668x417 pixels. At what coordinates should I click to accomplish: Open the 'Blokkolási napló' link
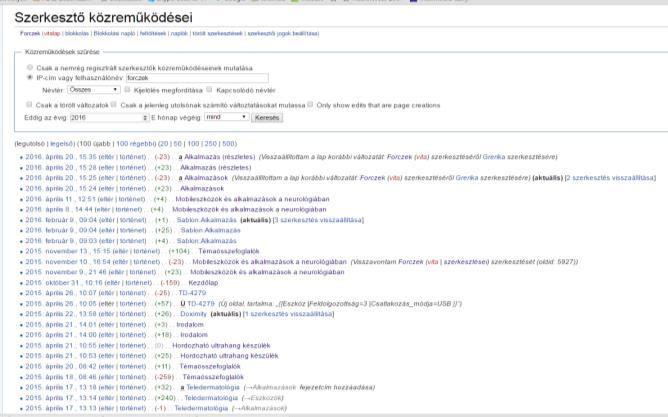(114, 33)
